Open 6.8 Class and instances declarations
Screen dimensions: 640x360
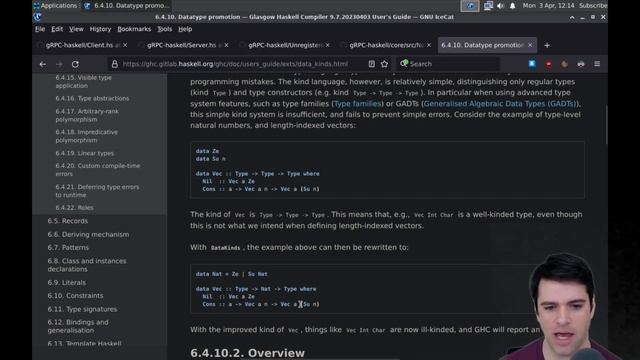coord(87,265)
